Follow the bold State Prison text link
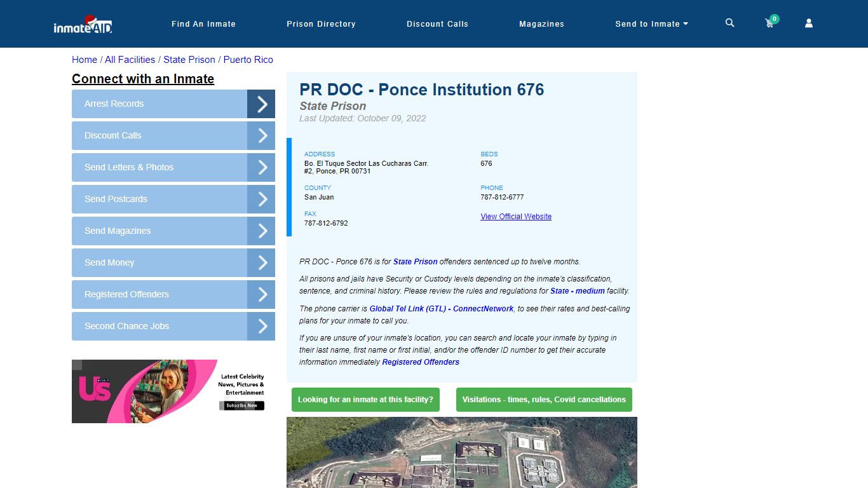This screenshot has width=868, height=488. click(416, 262)
